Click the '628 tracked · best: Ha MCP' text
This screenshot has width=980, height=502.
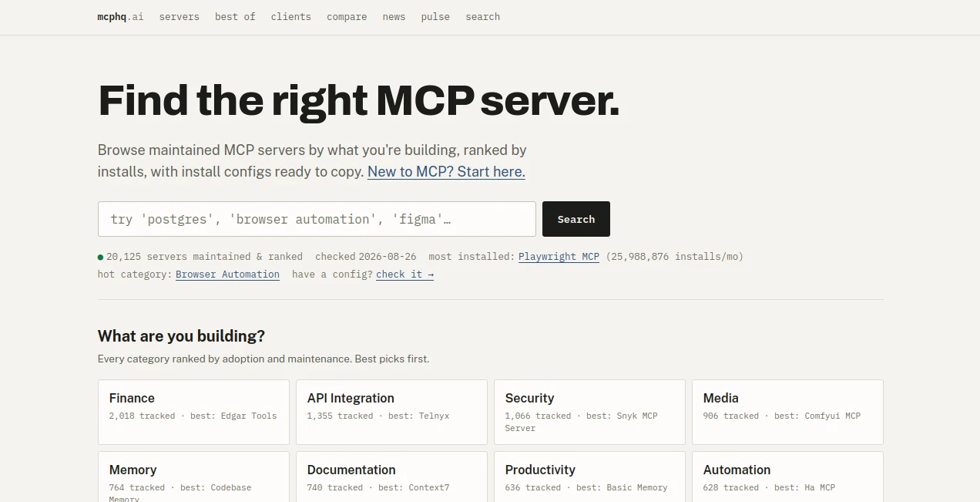769,487
